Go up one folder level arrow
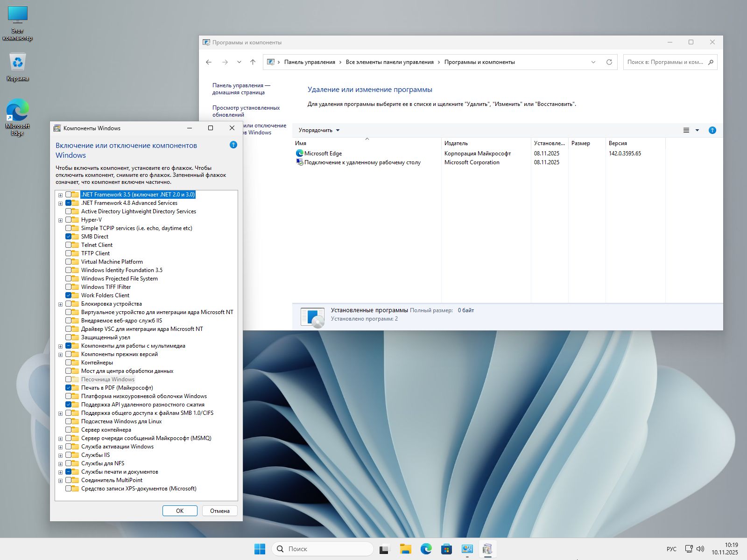The image size is (747, 560). pyautogui.click(x=253, y=62)
